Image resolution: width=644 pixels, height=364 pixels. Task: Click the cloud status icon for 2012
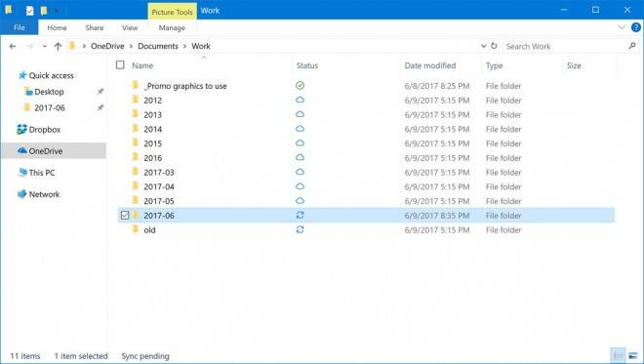point(301,100)
